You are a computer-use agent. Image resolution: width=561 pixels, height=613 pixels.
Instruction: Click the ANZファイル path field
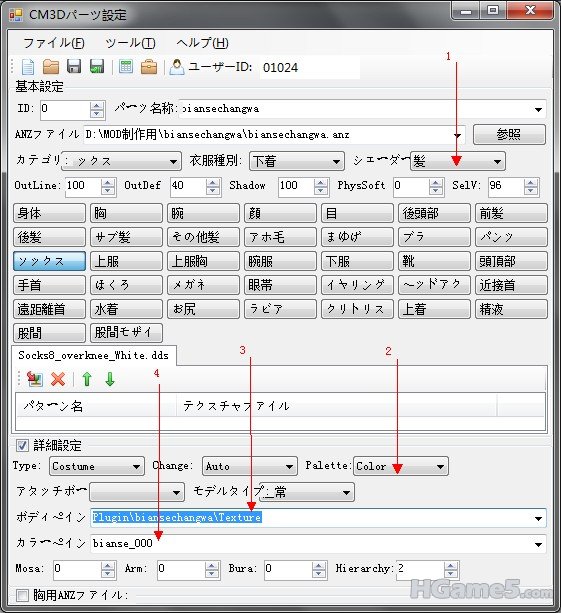coord(274,135)
